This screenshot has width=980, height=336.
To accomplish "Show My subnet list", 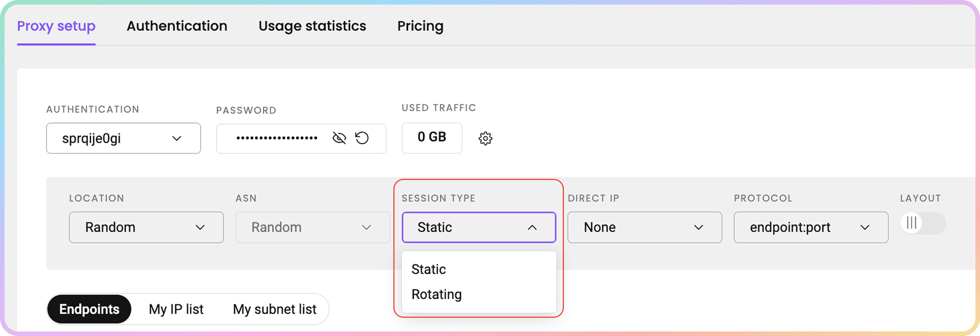I will click(x=275, y=309).
